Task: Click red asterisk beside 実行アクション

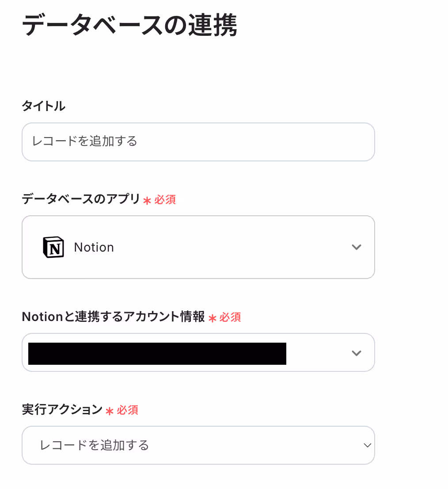Action: click(x=110, y=411)
